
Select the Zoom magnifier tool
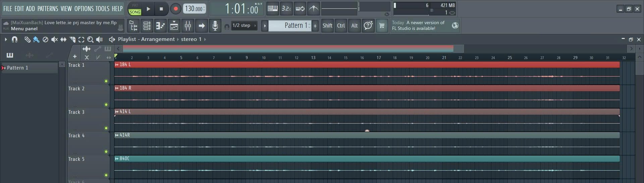coord(90,39)
